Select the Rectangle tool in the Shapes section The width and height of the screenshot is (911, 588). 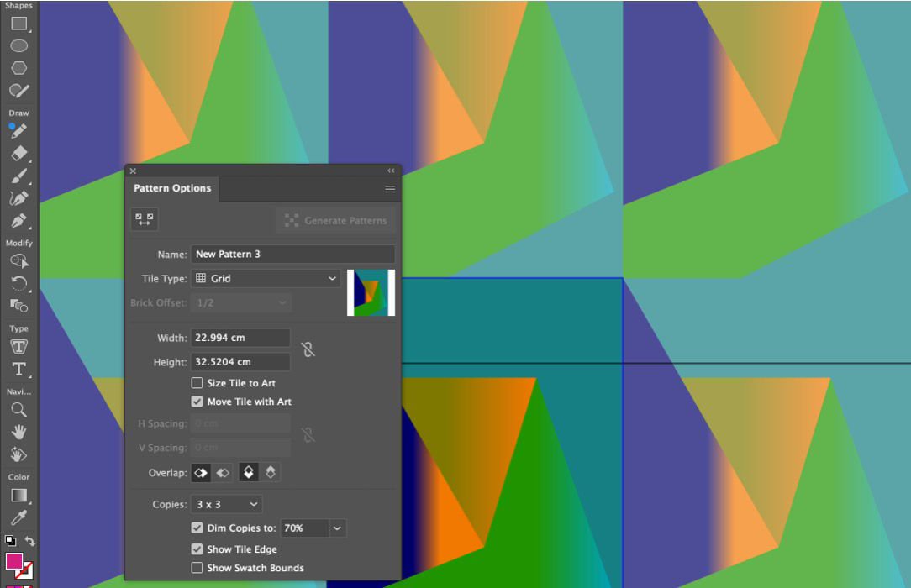tap(19, 24)
